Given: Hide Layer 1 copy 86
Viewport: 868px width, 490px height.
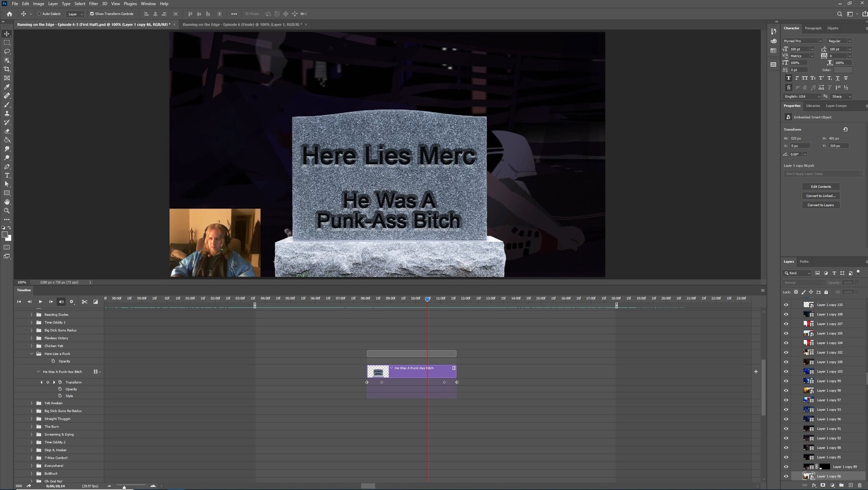Looking at the screenshot, I should pyautogui.click(x=786, y=476).
